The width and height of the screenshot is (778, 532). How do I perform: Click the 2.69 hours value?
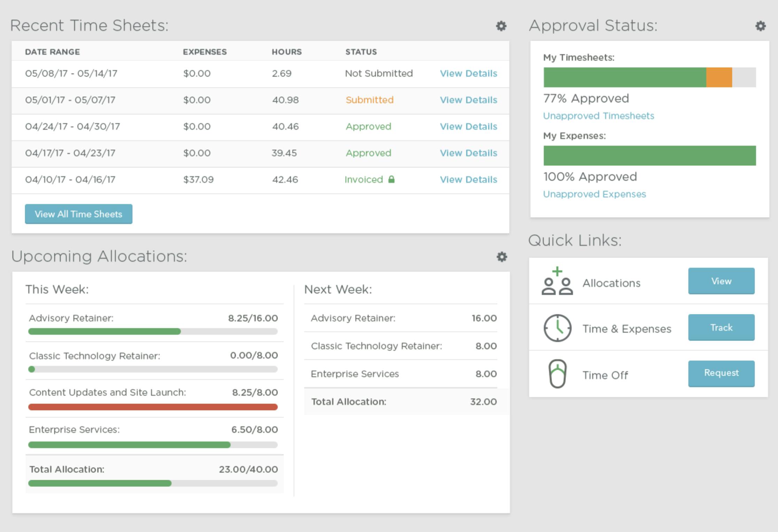[281, 73]
